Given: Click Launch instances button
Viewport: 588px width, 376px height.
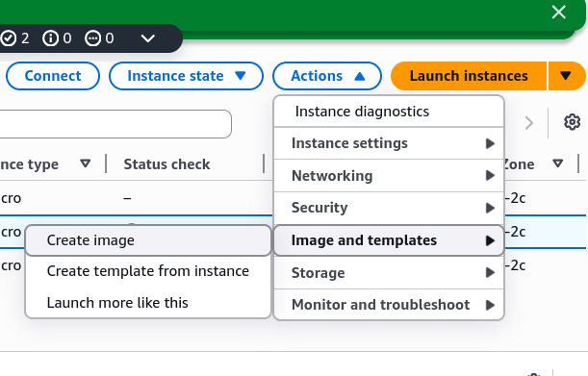Looking at the screenshot, I should [469, 76].
